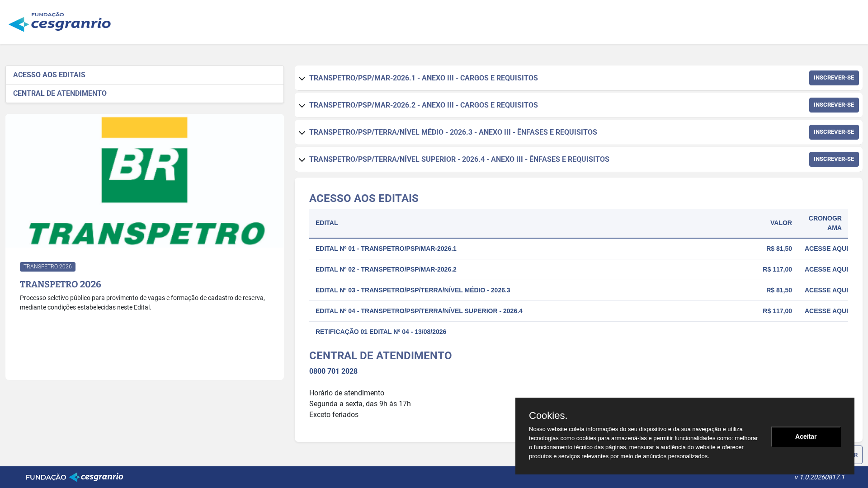This screenshot has height=488, width=868.
Task: Accept cookies with the Aceitar button
Action: [806, 436]
